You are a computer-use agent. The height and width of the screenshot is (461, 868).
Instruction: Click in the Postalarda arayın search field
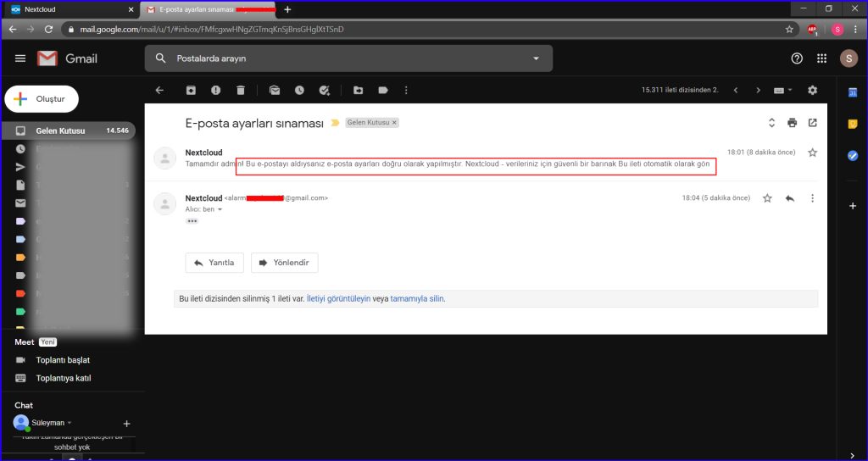348,58
